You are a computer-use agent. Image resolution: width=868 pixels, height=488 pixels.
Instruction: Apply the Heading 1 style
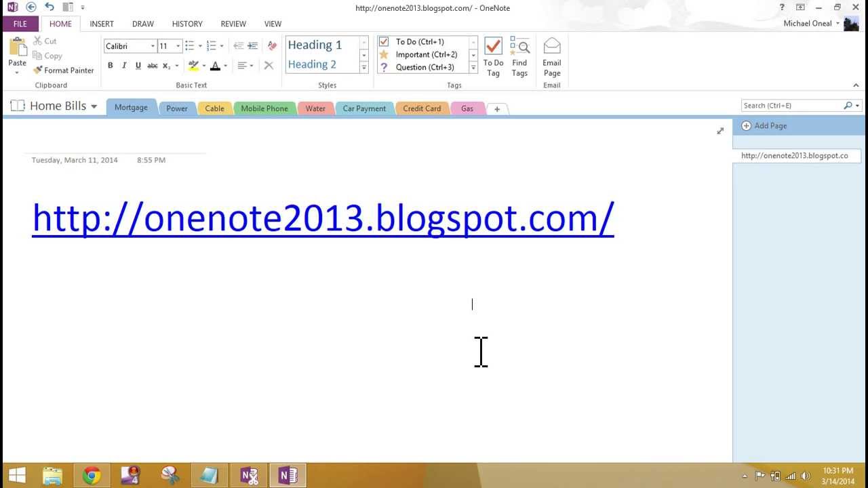coord(315,45)
